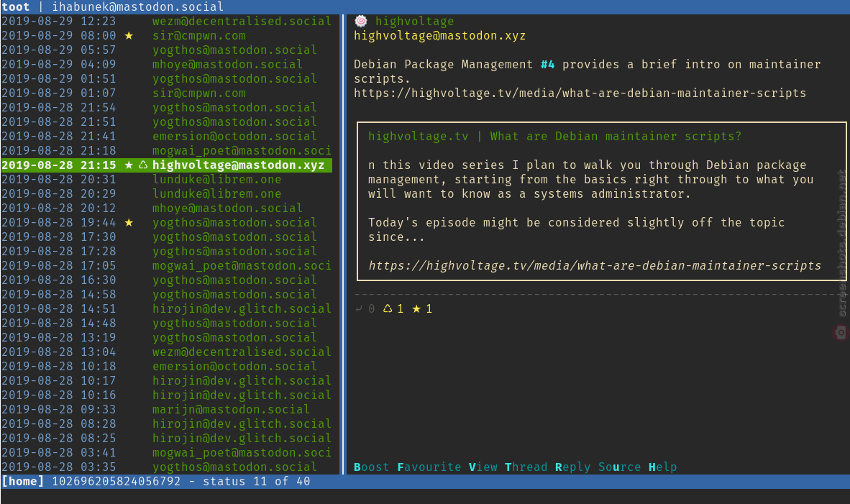Screen dimensions: 850x504
Task: Select sir@cmpwn.com row at 01:07
Action: pos(166,93)
